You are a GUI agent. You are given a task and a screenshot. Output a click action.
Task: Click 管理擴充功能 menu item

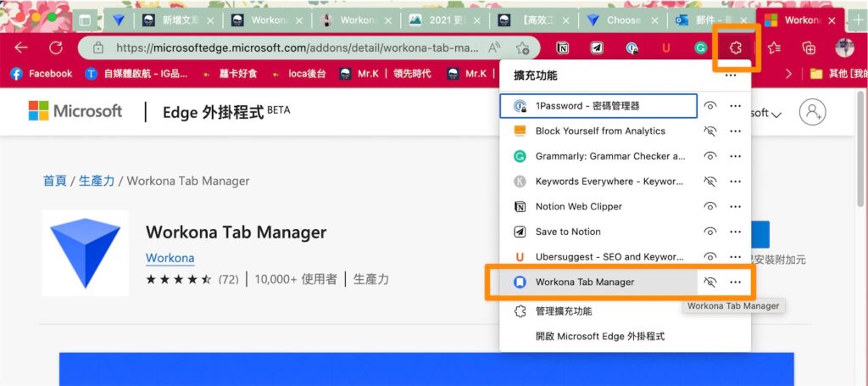[625, 311]
